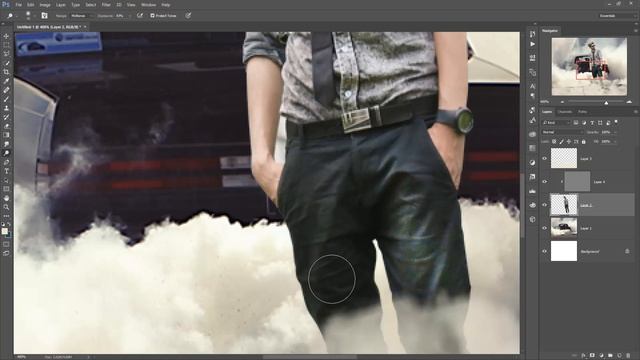This screenshot has width=640, height=360.
Task: Add layer style fx icon
Action: point(583,356)
